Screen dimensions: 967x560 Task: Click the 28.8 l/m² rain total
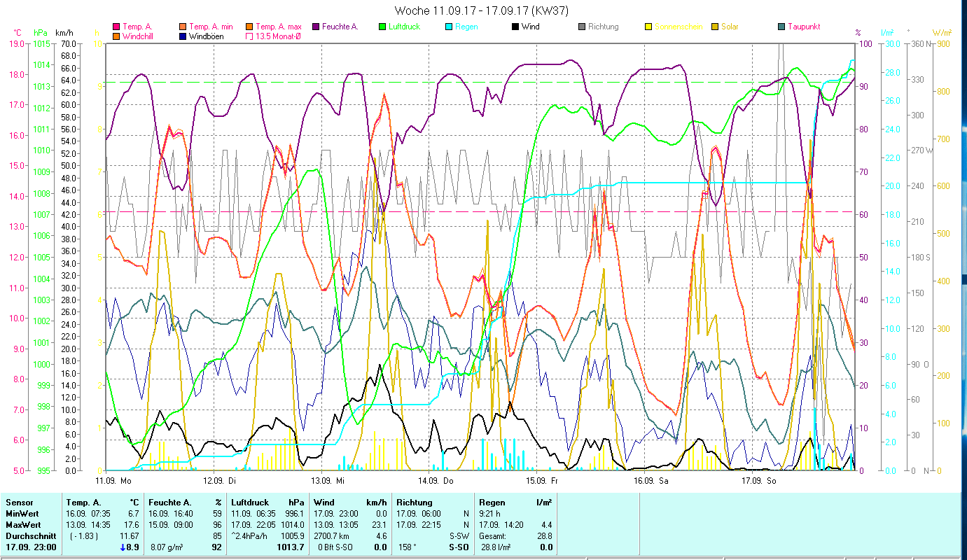(495, 547)
